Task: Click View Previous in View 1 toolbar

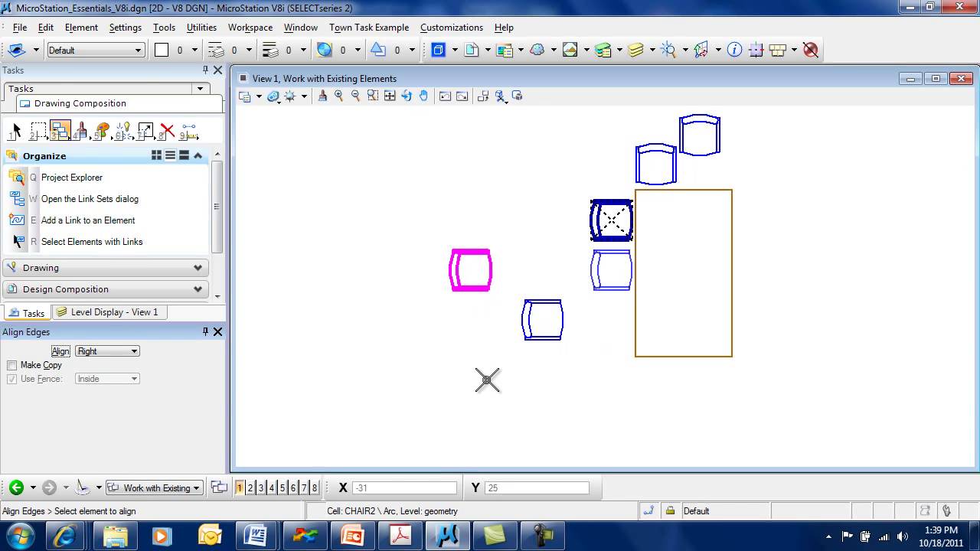Action: (x=445, y=96)
